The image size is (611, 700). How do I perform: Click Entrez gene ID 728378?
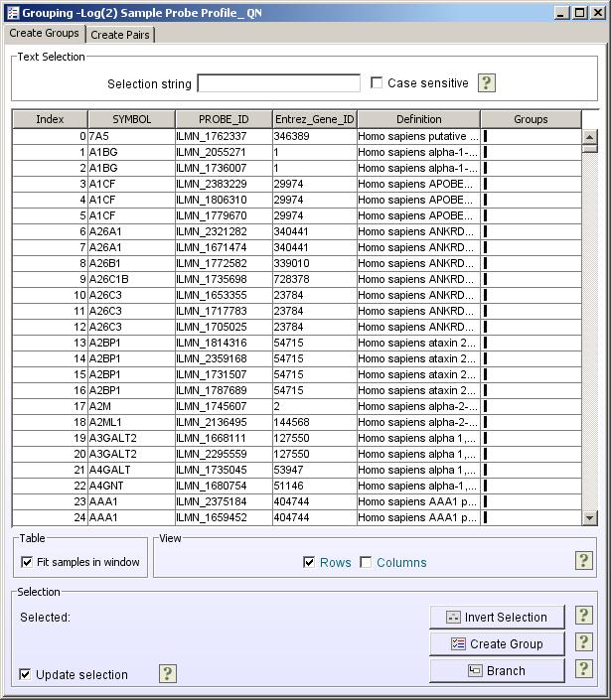(314, 279)
